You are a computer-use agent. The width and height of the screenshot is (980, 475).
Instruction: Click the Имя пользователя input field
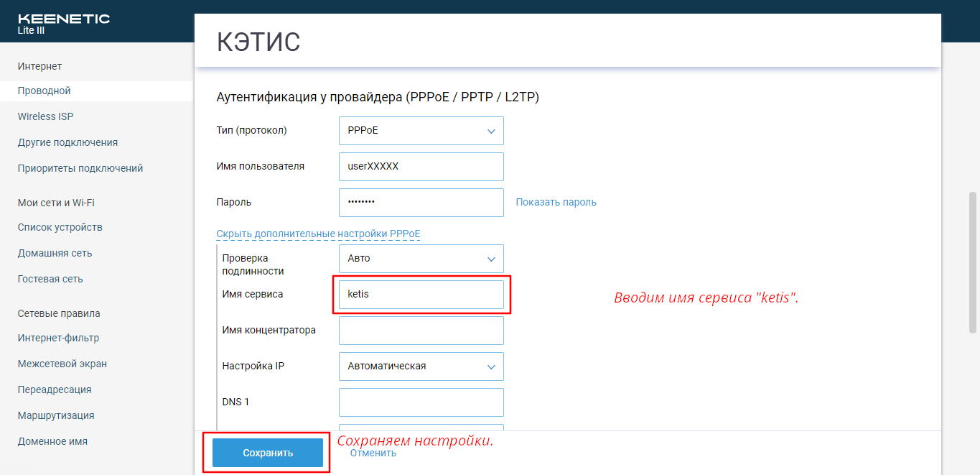(x=421, y=167)
